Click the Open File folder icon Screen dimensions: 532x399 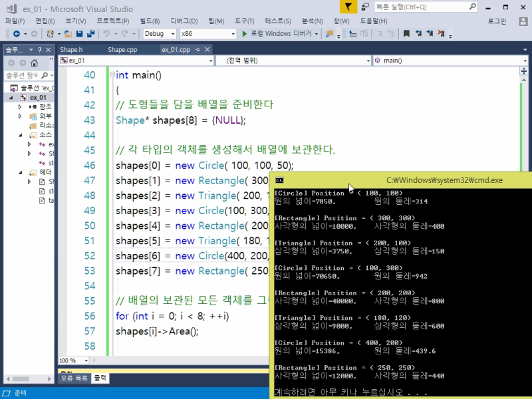tap(68, 34)
